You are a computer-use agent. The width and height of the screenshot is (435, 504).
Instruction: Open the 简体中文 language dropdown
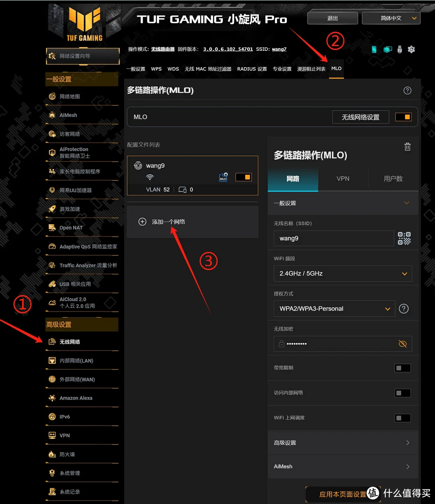[391, 18]
